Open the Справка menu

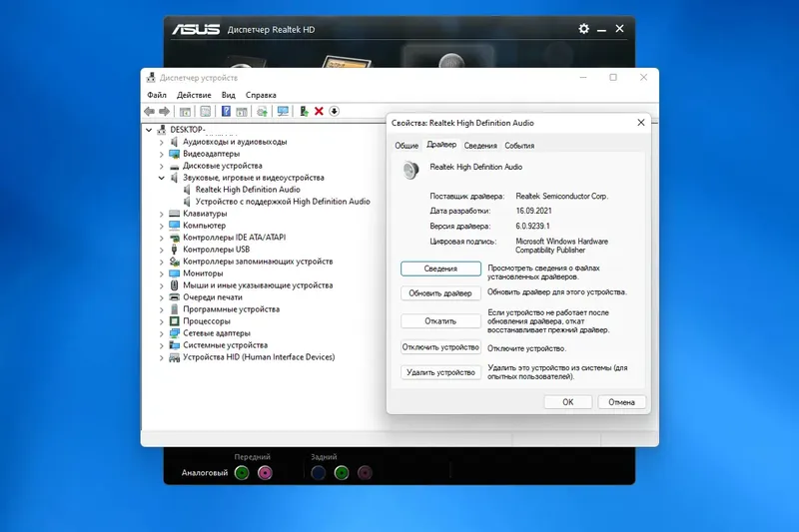tap(261, 95)
